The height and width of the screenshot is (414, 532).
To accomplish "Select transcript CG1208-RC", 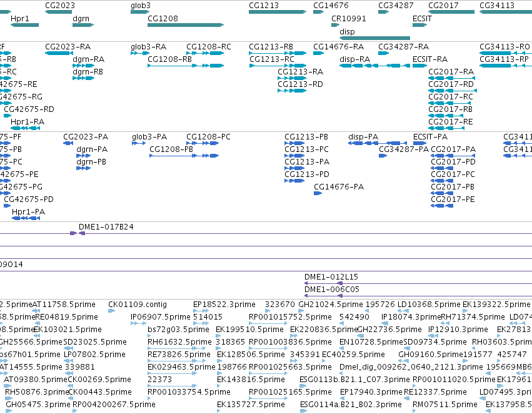I will 205,53.
